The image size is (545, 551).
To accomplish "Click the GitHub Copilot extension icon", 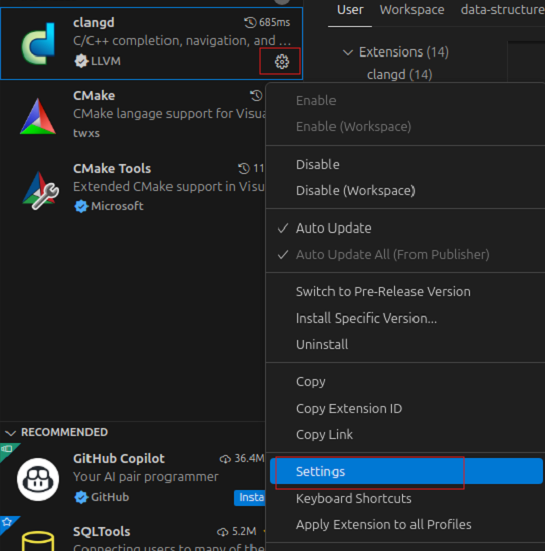I will coord(38,479).
